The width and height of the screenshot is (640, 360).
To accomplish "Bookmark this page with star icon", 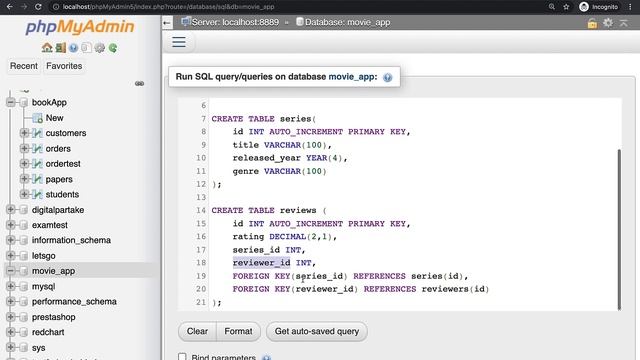I will 566,7.
